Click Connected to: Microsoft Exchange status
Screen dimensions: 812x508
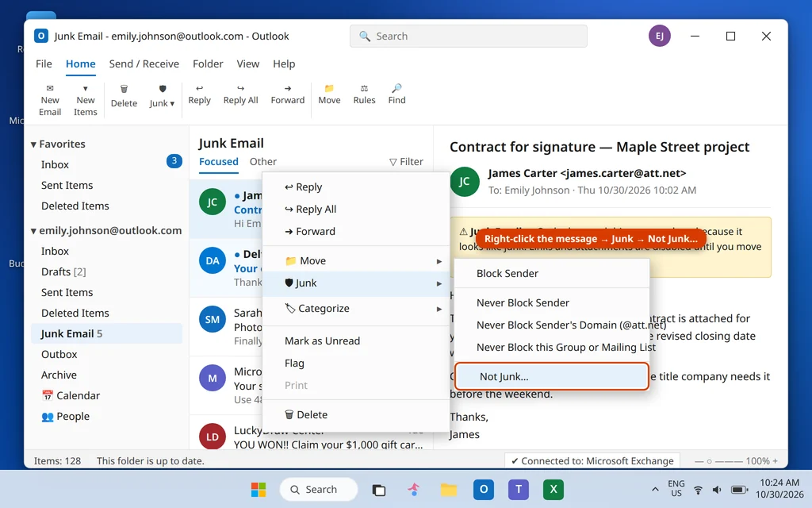[x=592, y=461]
